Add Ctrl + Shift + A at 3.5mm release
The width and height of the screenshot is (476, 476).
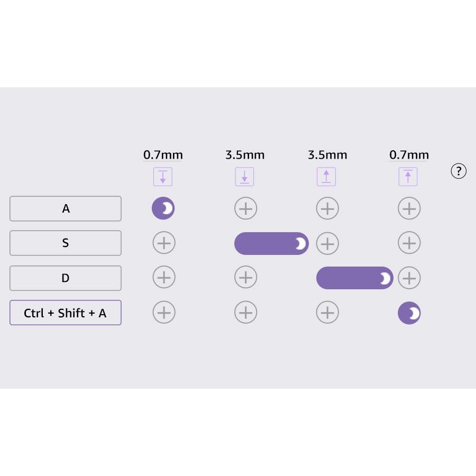tap(327, 313)
